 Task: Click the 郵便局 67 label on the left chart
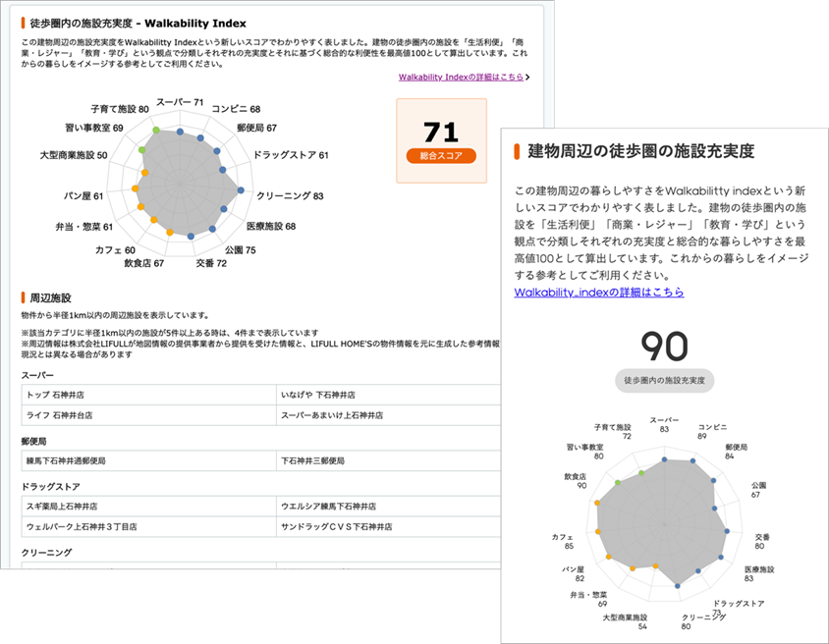[256, 128]
